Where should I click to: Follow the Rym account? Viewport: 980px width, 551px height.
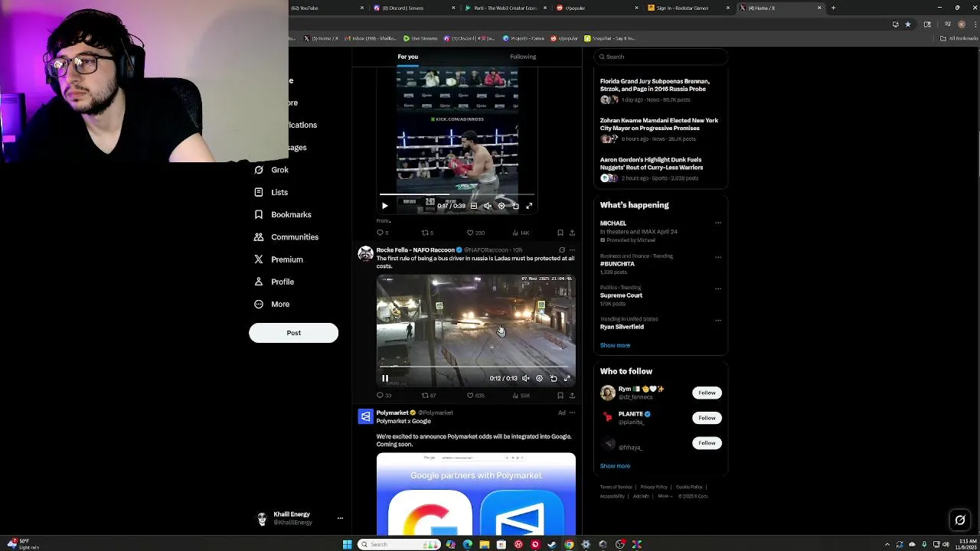point(707,393)
